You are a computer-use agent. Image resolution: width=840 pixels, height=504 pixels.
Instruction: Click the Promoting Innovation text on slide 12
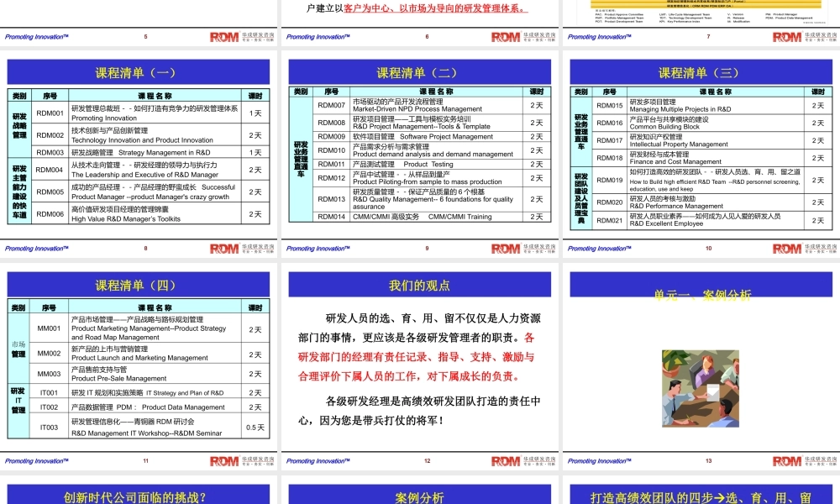[x=318, y=461]
